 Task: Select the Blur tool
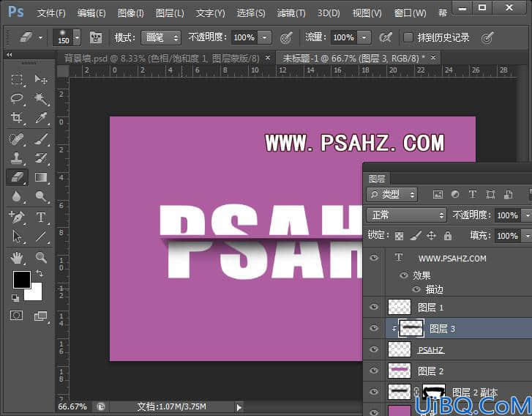[x=17, y=196]
